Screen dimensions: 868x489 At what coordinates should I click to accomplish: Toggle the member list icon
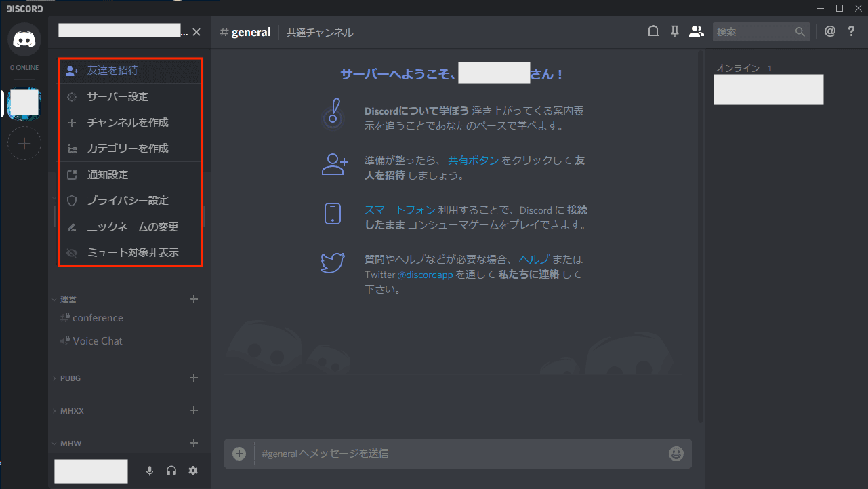(696, 31)
